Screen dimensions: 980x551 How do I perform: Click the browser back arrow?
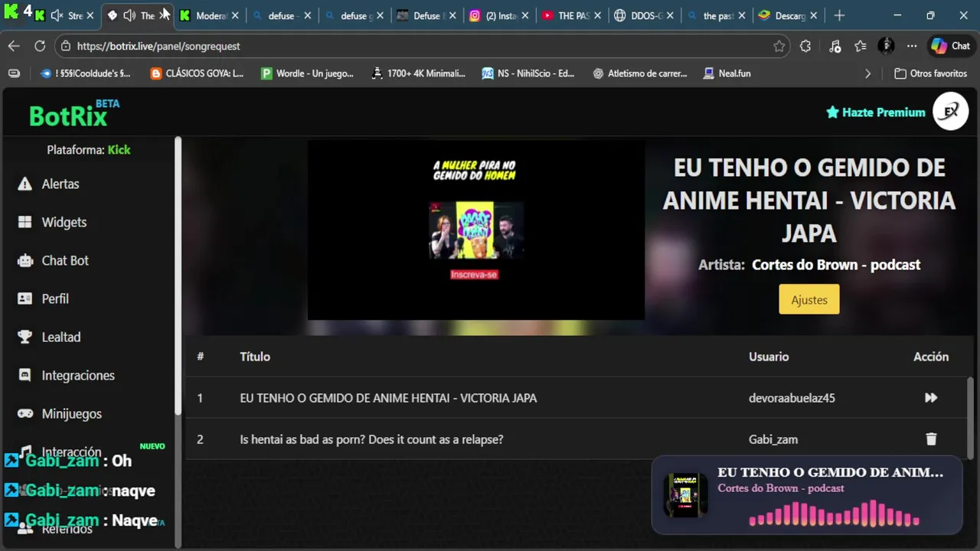[x=14, y=46]
